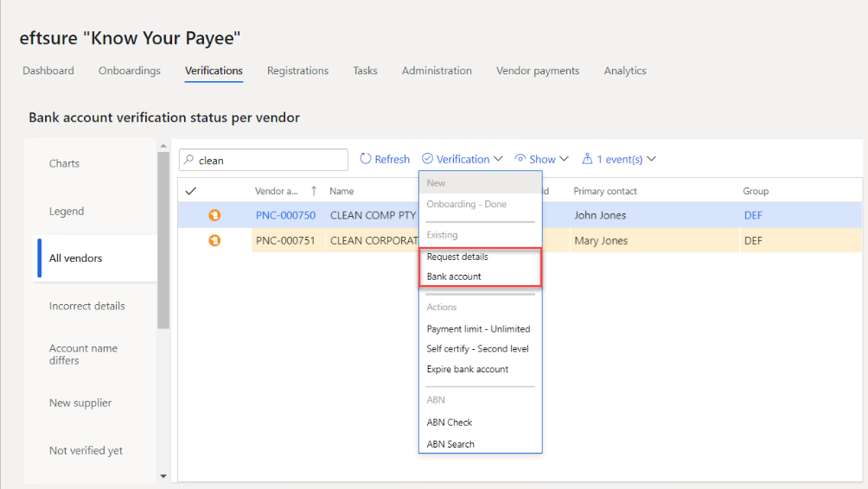Click the side panel scrollbar thumb
Image resolution: width=868 pixels, height=489 pixels.
pyautogui.click(x=163, y=240)
